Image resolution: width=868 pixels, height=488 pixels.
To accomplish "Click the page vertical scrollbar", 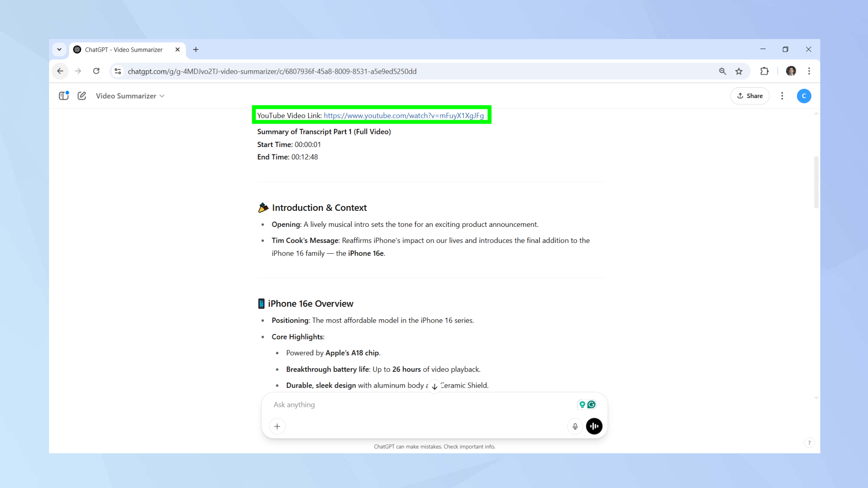I will click(x=816, y=182).
